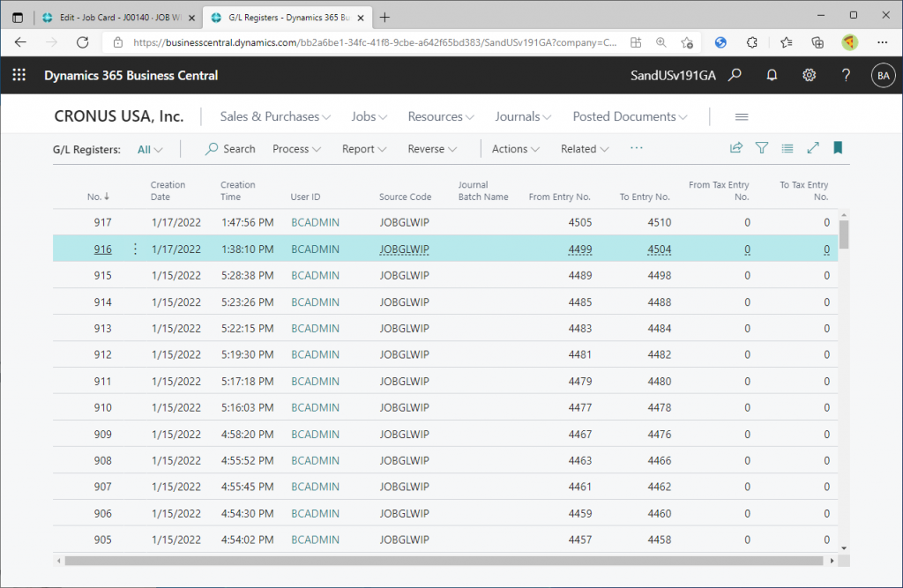The image size is (903, 588).
Task: Open browser collections icon
Action: pos(817,42)
